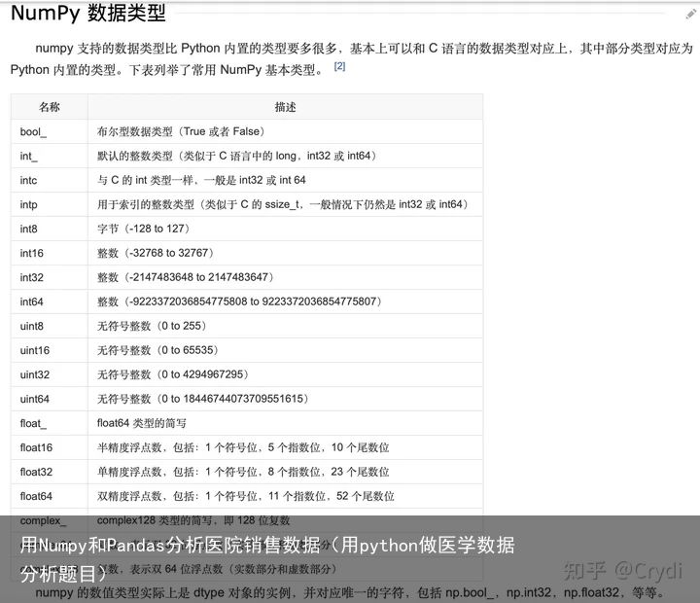Click the 'bool_' table cell

coord(50,131)
